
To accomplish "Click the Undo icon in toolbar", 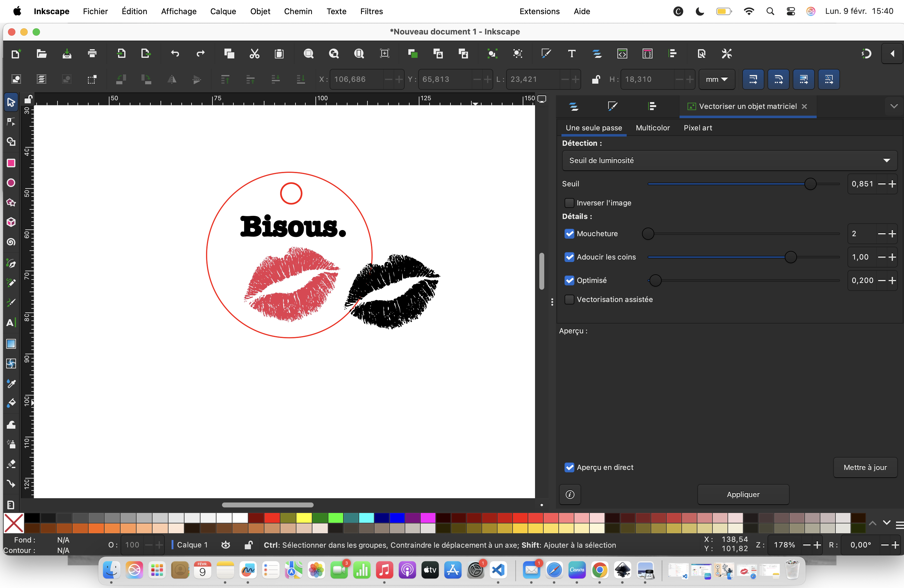I will pos(175,54).
